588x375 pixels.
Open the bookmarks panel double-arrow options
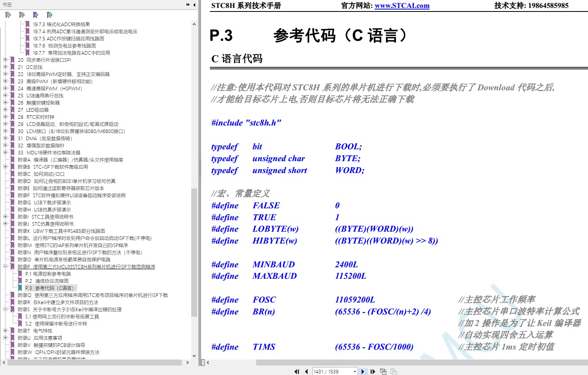pyautogui.click(x=188, y=5)
